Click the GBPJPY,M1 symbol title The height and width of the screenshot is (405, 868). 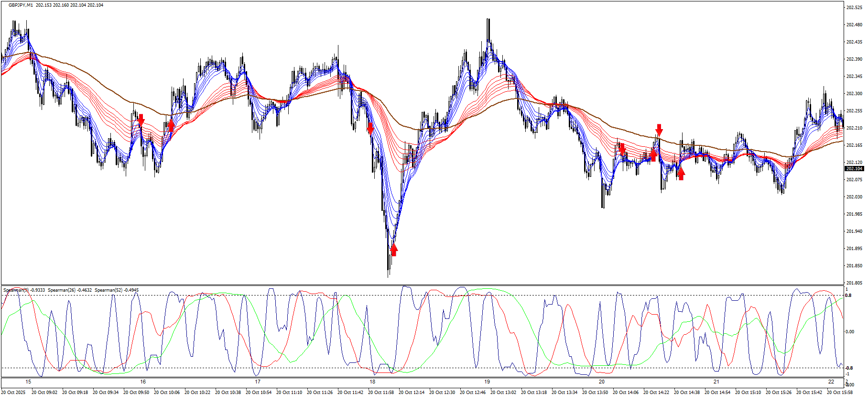coord(21,5)
